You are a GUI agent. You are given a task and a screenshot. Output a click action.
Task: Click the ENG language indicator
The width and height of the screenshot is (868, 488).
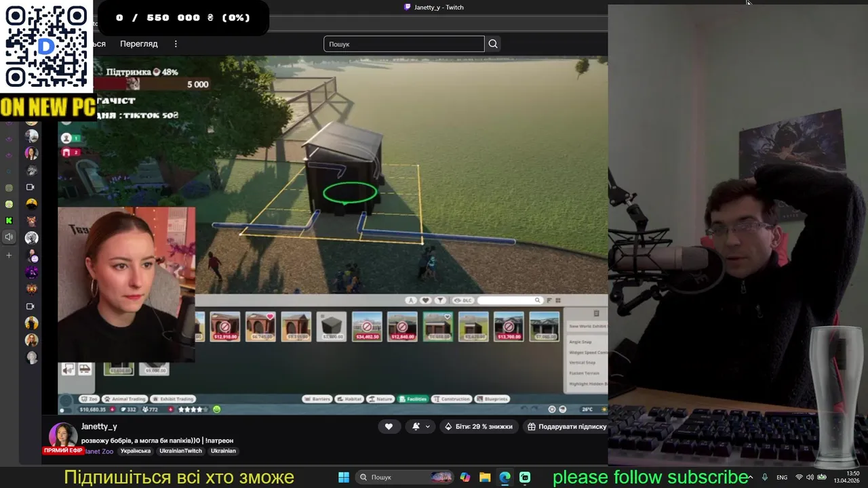tap(782, 477)
